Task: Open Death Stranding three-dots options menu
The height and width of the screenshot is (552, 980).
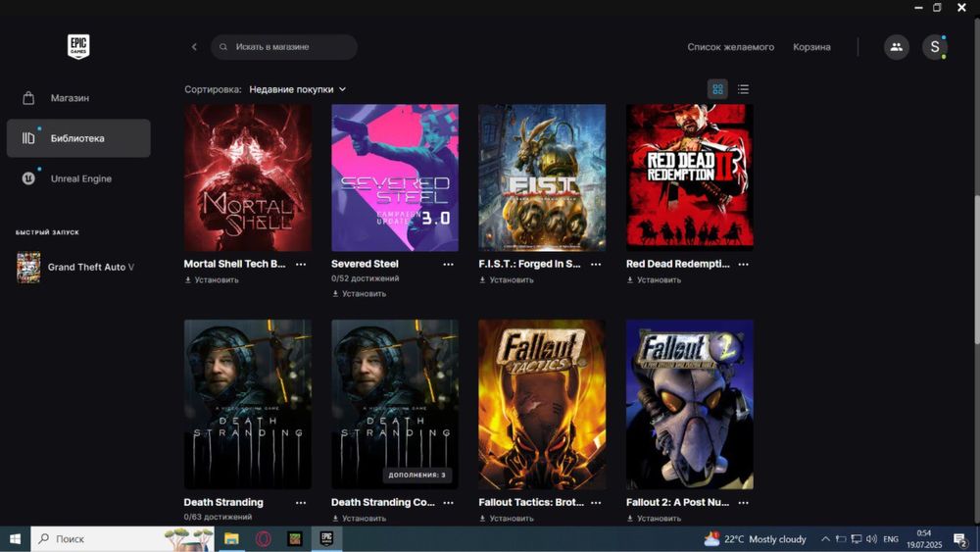Action: pos(301,503)
